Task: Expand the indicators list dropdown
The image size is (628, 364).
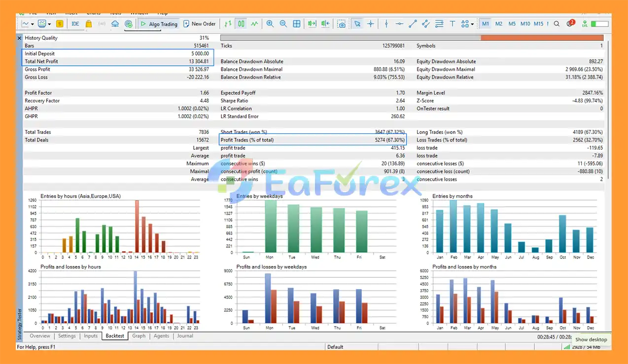Action: point(49,24)
